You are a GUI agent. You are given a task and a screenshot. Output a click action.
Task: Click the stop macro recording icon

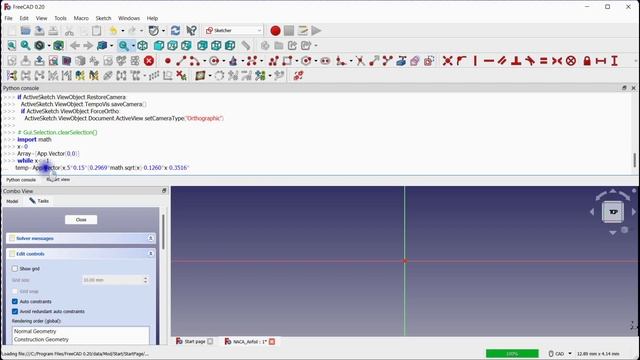pyautogui.click(x=289, y=31)
